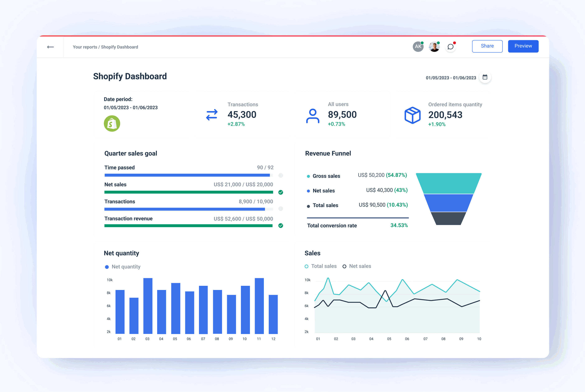Image resolution: width=585 pixels, height=392 pixels.
Task: Open the calendar date picker icon
Action: (x=485, y=77)
